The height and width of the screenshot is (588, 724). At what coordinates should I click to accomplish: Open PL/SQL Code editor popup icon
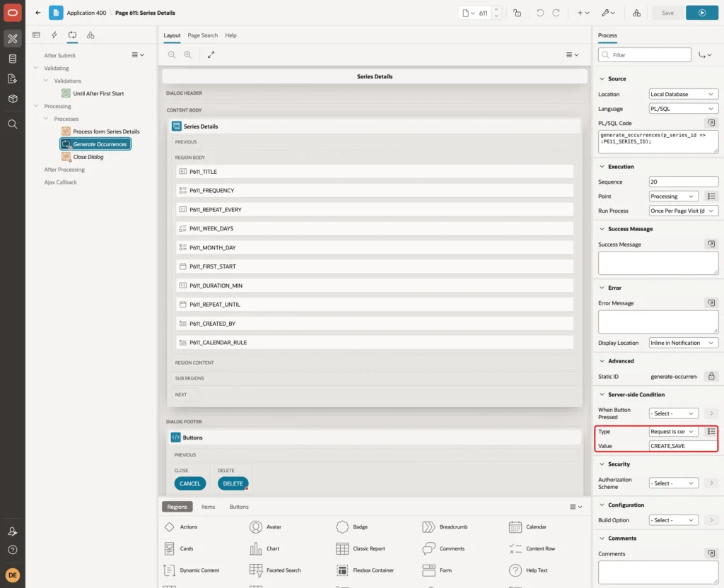[x=711, y=123]
